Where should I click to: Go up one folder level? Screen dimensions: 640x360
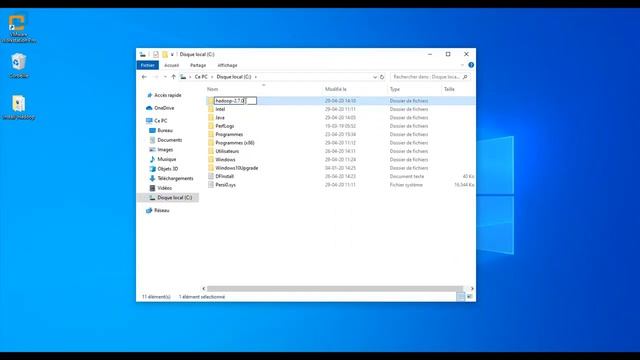point(173,77)
